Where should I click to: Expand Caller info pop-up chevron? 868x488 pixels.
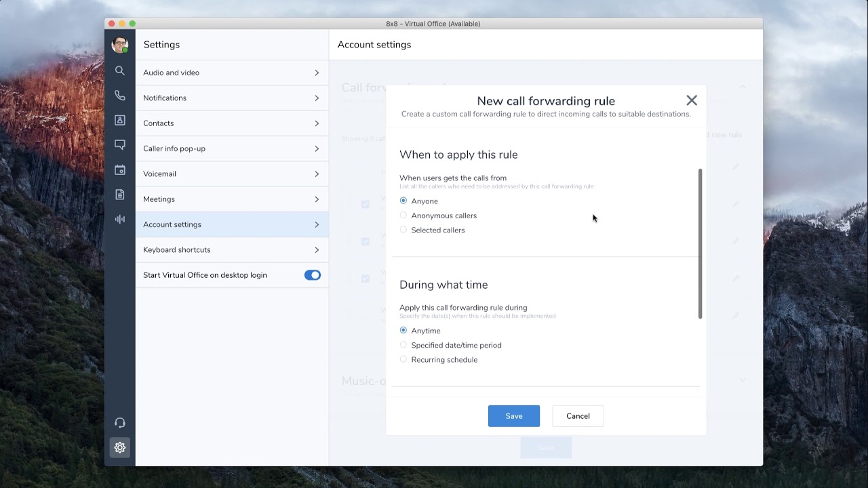coord(317,148)
